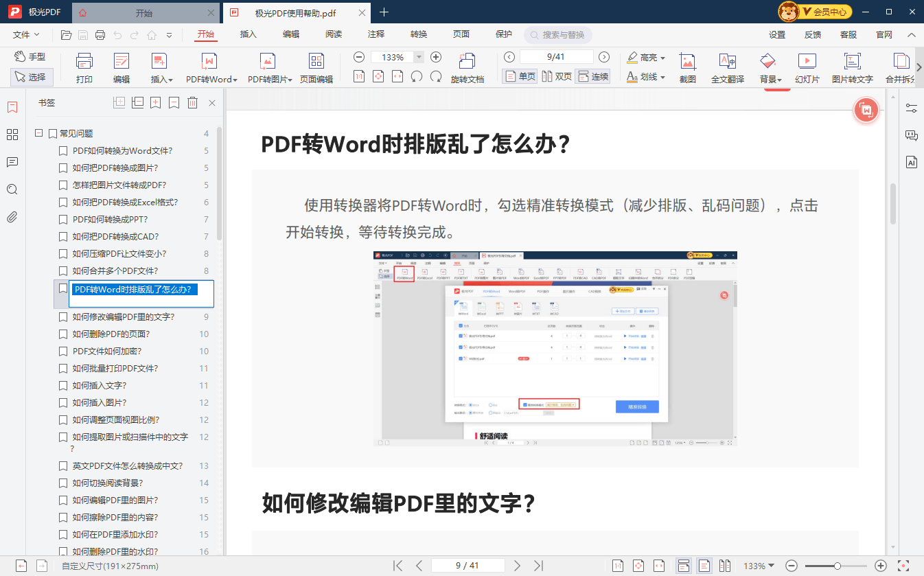
Task: Click the 反馈 feedback link
Action: [812, 34]
